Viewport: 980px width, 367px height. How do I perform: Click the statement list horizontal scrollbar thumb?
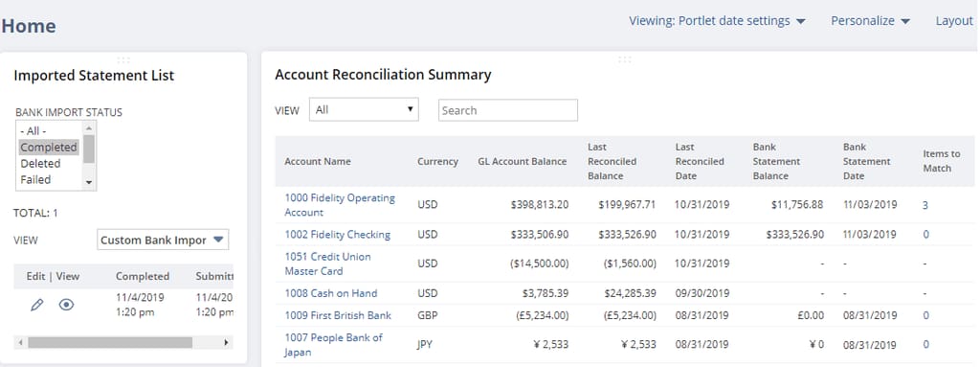tap(110, 343)
